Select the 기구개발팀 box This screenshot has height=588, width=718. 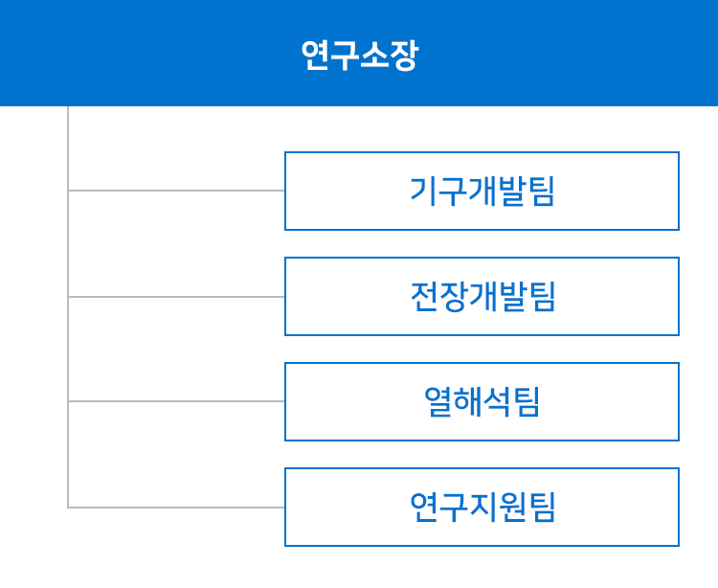pyautogui.click(x=482, y=191)
